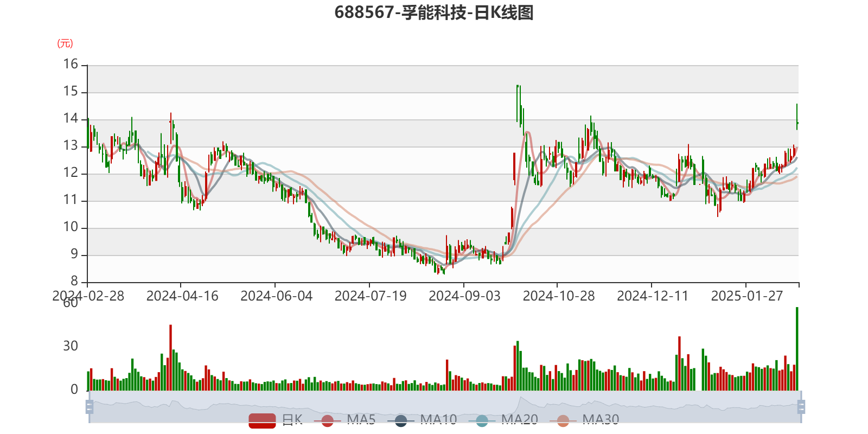Image resolution: width=868 pixels, height=434 pixels.
Task: Click the price axis label 10
Action: [x=71, y=227]
